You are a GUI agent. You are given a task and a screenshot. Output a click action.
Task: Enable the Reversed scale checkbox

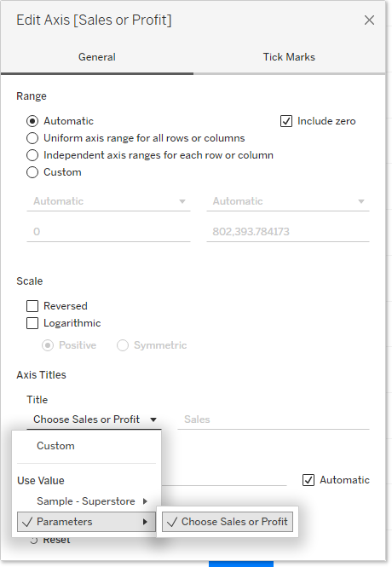click(x=32, y=306)
